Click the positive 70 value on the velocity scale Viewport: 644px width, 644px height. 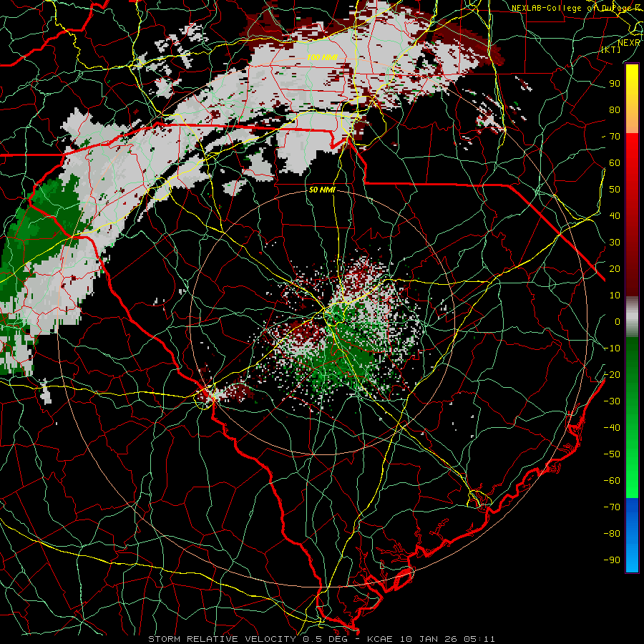[615, 137]
